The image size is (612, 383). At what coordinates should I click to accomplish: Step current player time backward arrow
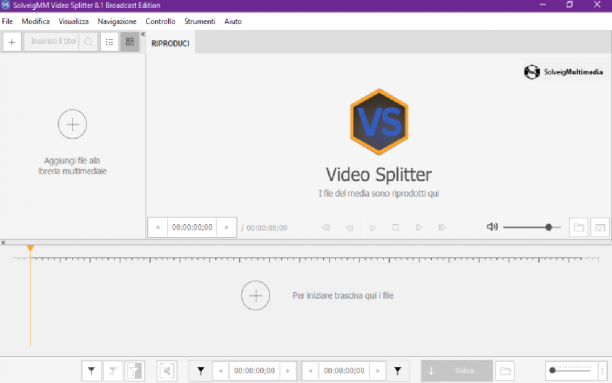[x=158, y=227]
